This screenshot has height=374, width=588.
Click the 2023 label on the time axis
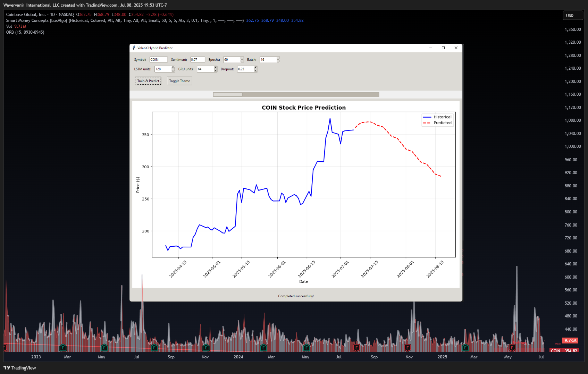36,357
